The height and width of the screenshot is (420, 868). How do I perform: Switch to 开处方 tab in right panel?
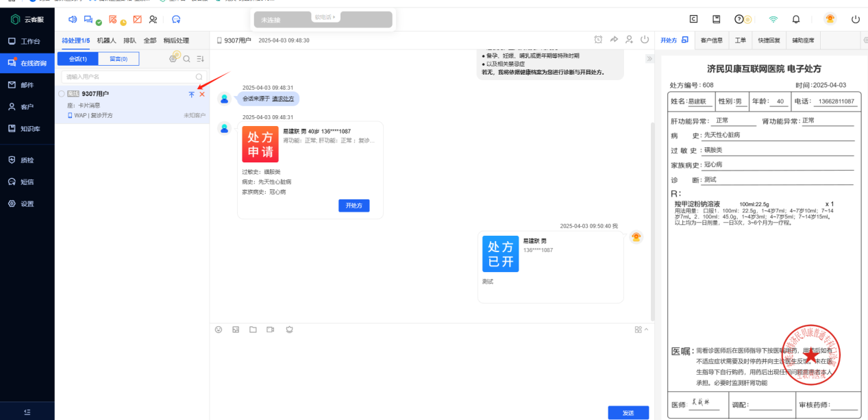click(674, 40)
